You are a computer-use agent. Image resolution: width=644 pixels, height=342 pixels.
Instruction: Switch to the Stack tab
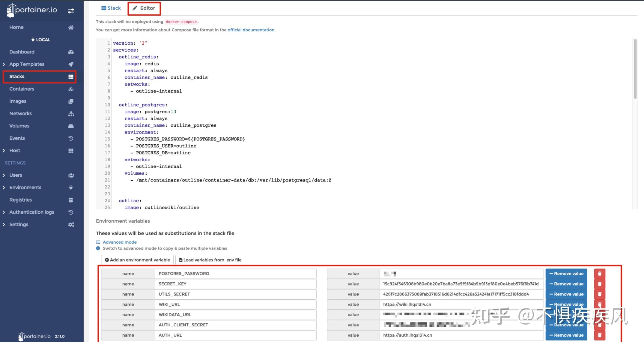pyautogui.click(x=111, y=8)
